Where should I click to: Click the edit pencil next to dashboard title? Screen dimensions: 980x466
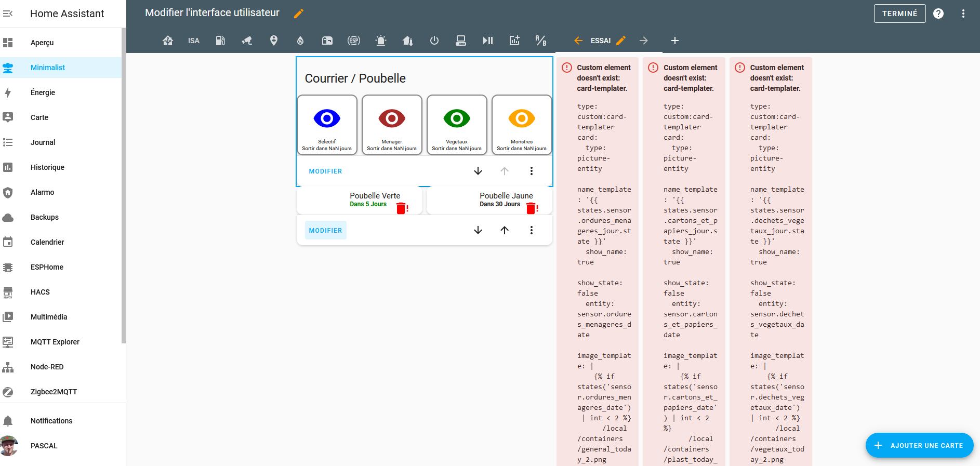click(x=299, y=14)
